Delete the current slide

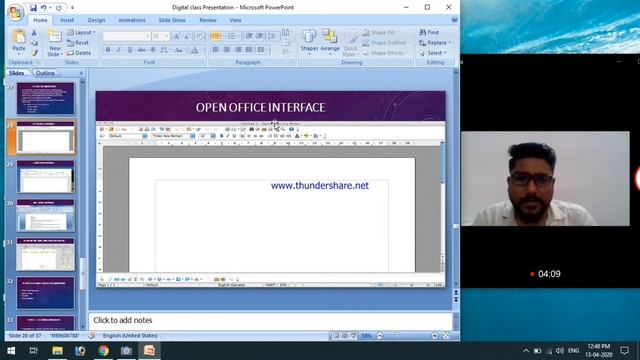pos(79,53)
